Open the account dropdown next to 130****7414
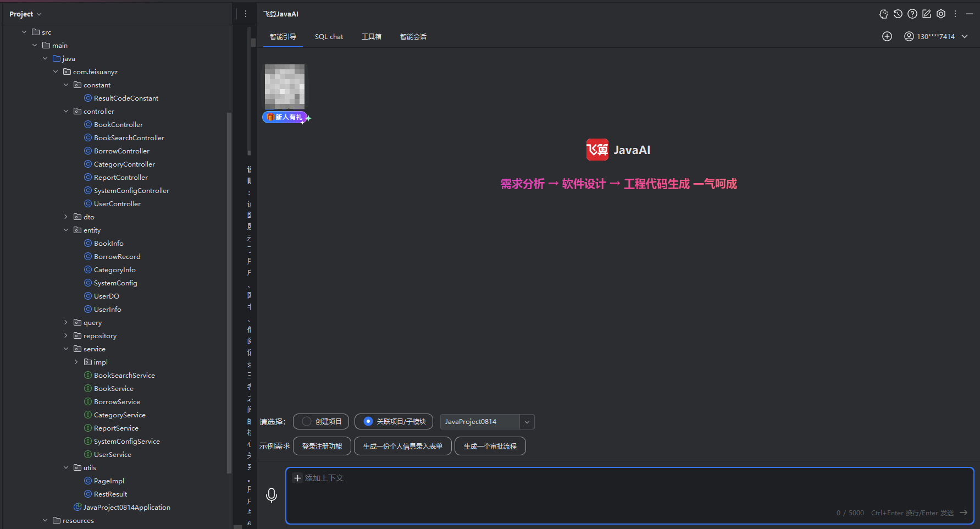 coord(965,36)
